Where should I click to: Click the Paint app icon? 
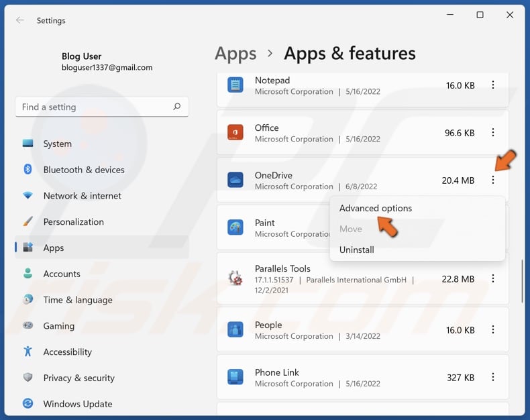(235, 227)
